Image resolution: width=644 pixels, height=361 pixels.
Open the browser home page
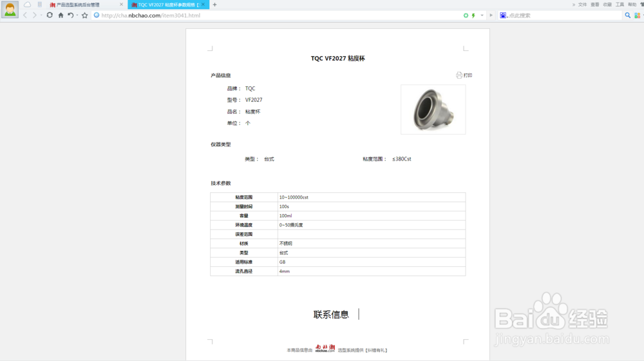tap(61, 15)
